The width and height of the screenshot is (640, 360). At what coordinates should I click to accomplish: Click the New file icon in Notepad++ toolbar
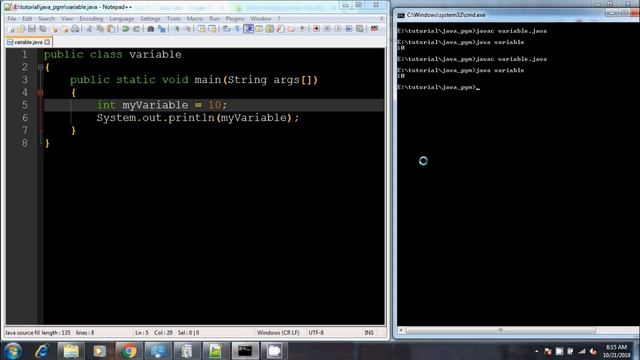[x=11, y=29]
